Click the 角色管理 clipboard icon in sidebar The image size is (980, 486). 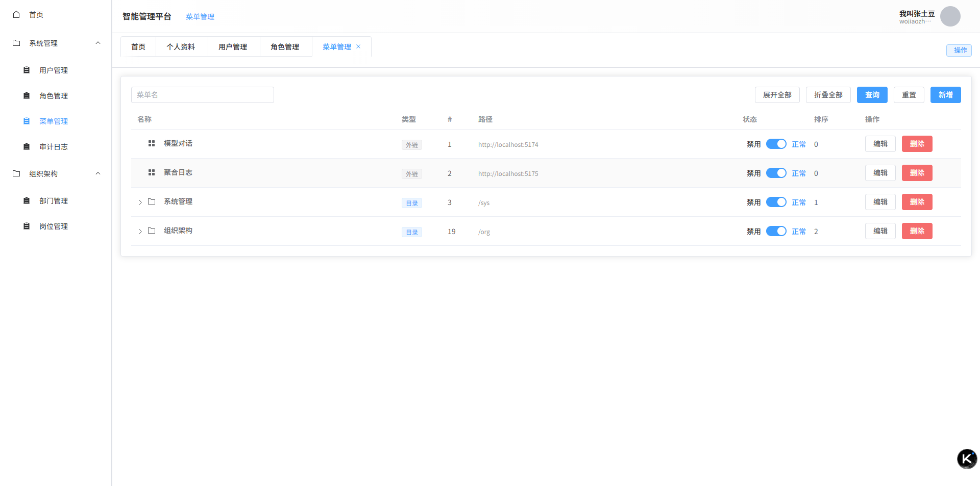click(27, 95)
